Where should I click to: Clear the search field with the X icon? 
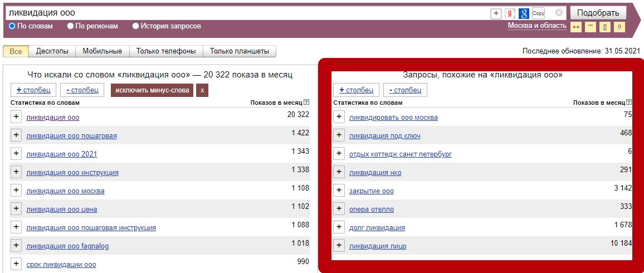(x=559, y=13)
